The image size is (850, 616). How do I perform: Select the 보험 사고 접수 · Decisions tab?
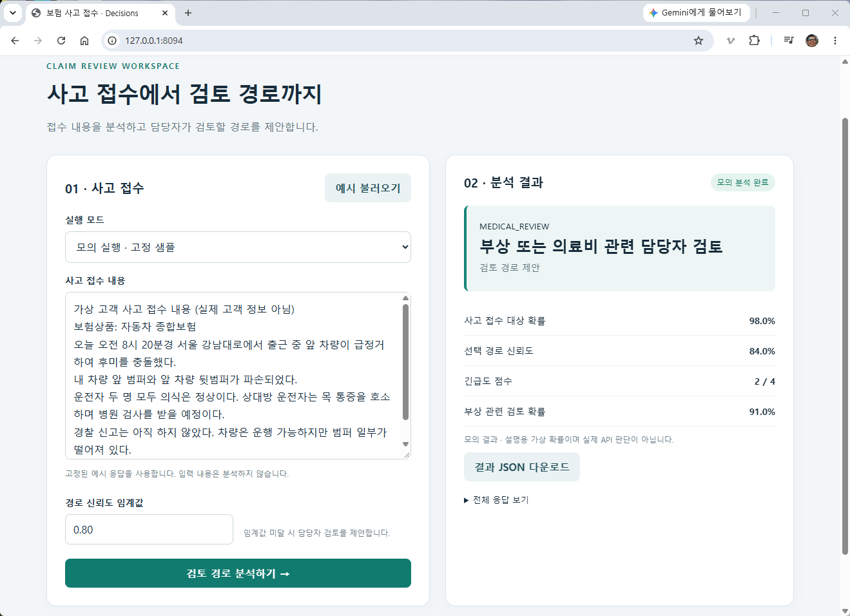pos(100,13)
